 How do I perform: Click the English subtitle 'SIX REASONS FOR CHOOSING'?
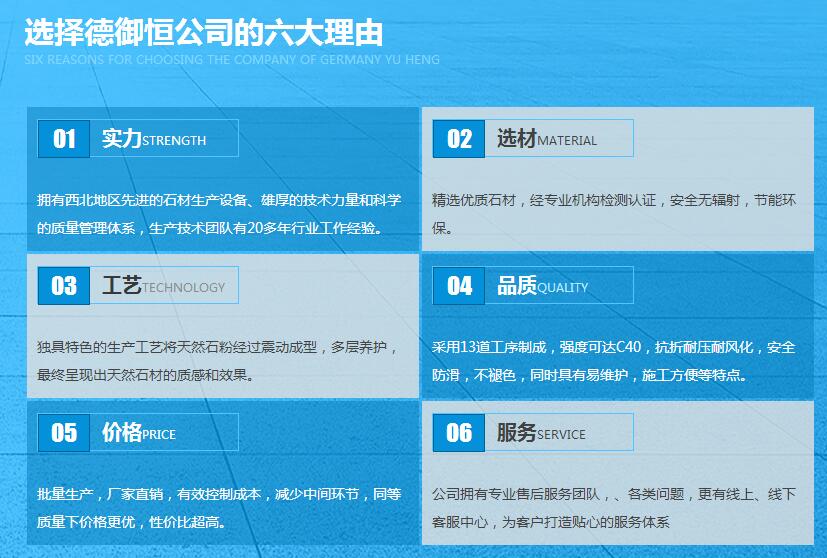point(231,60)
